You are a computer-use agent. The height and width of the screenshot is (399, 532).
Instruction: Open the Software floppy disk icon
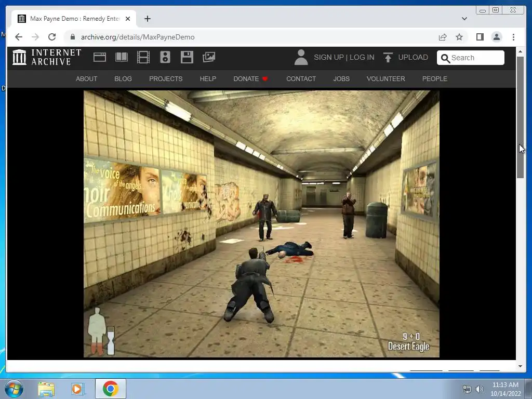click(x=187, y=57)
